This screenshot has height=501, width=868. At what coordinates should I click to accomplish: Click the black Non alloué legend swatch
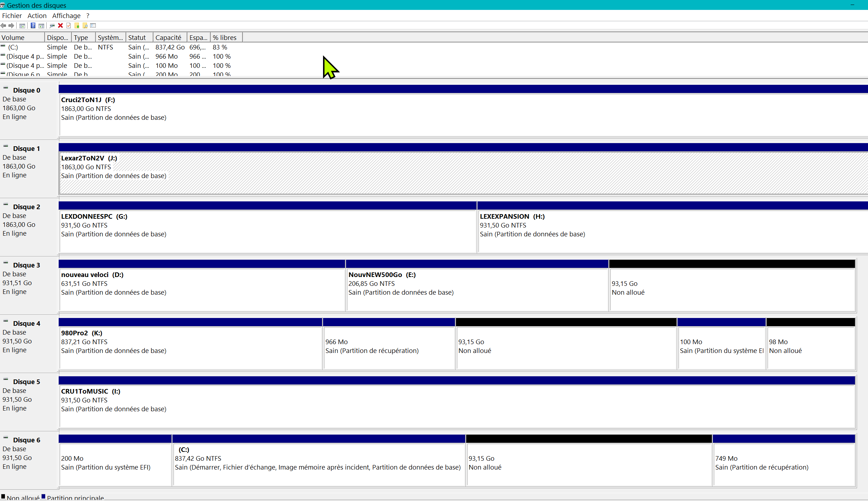point(3,496)
